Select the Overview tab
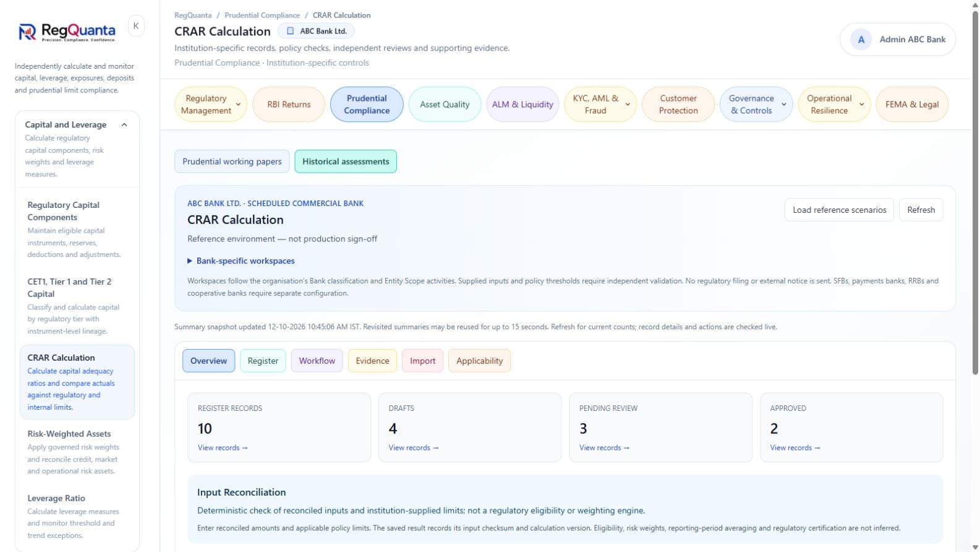The image size is (980, 552). 208,361
